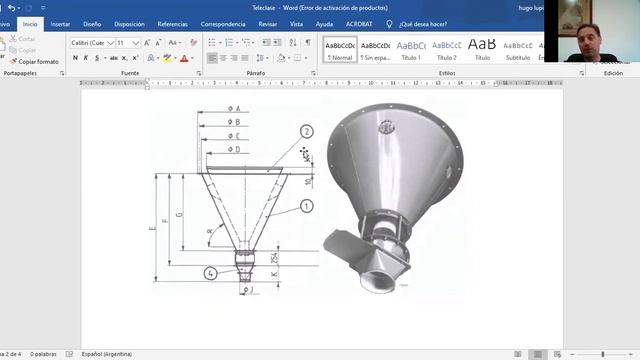Click the '¿Qué desea hacer?' search box
Viewport: 640px width, 360px height.
[423, 24]
